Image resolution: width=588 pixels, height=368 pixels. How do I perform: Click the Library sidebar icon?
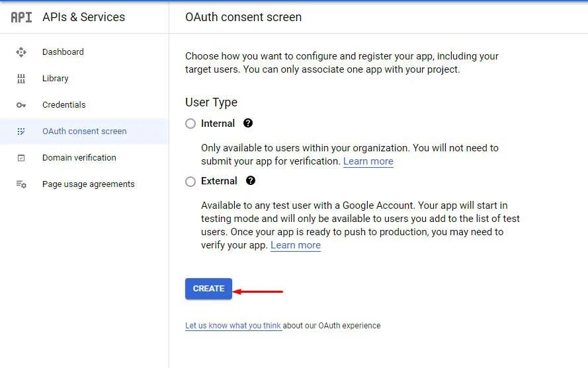[x=21, y=79]
